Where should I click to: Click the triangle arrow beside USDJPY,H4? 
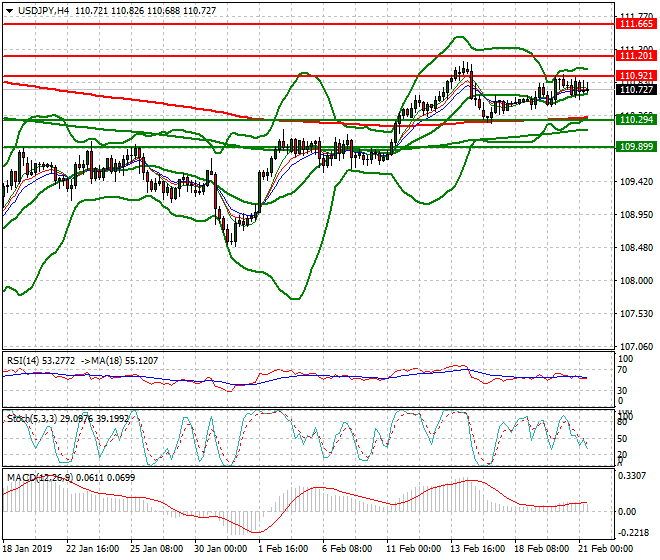click(x=10, y=11)
